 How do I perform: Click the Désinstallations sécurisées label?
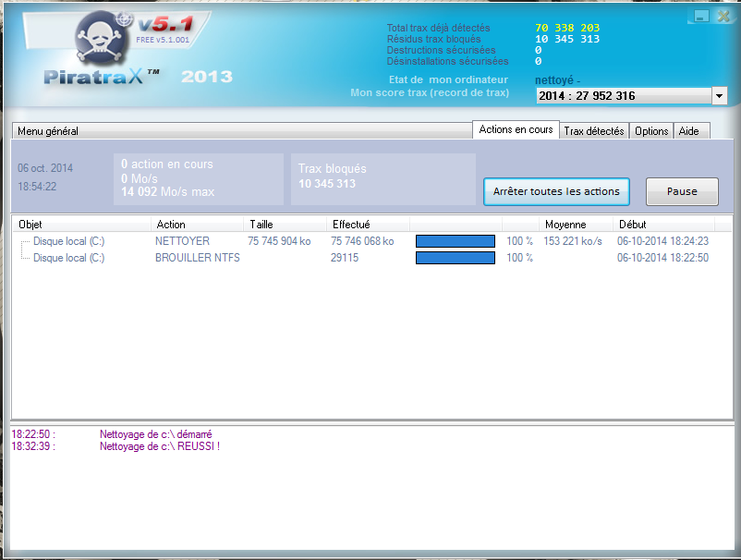click(x=447, y=61)
